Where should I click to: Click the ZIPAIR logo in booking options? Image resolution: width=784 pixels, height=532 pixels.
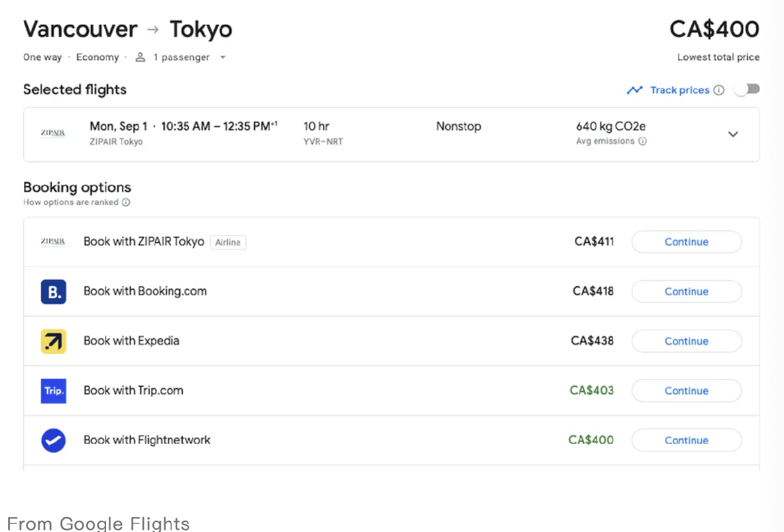pyautogui.click(x=53, y=242)
